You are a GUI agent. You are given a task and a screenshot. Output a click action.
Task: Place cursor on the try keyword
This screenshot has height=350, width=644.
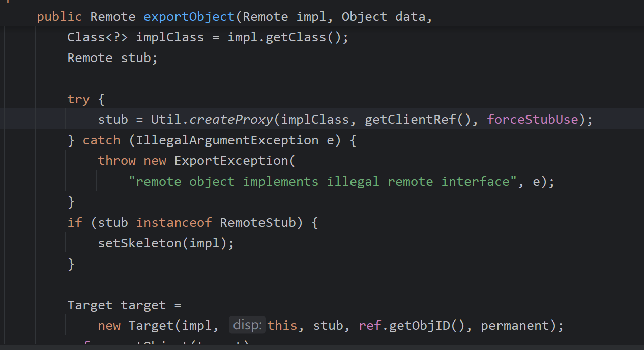[x=78, y=99]
